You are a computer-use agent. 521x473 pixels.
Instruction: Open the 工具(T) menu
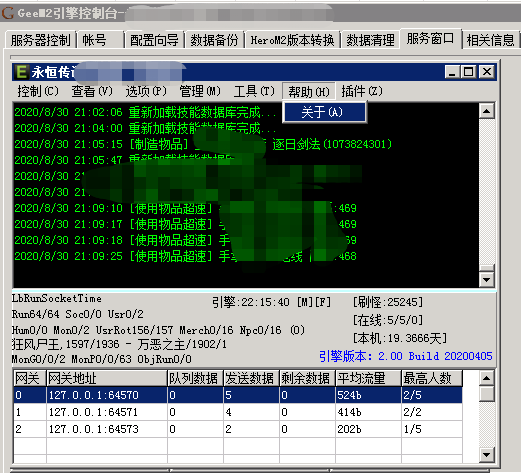(254, 91)
